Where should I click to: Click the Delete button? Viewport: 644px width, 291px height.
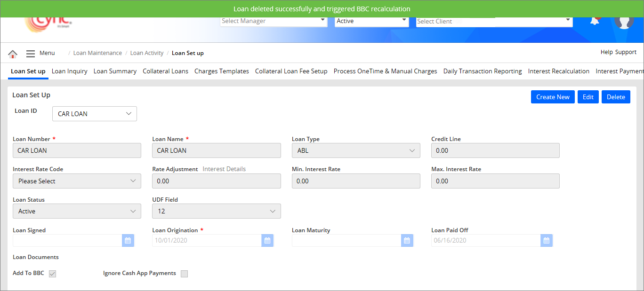[615, 97]
